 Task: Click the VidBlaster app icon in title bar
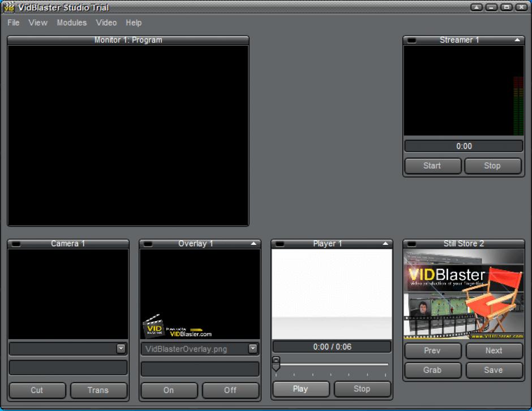click(x=9, y=7)
